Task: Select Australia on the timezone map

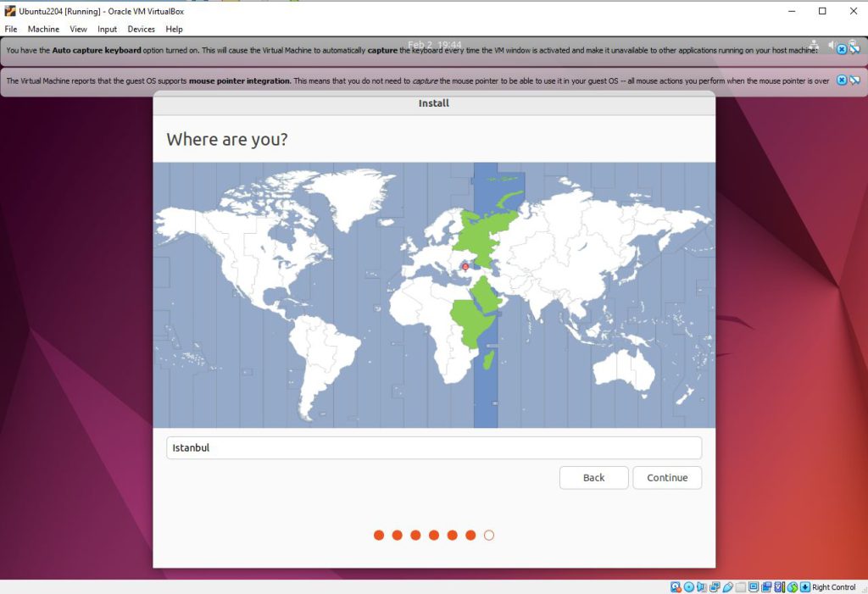Action: point(623,369)
